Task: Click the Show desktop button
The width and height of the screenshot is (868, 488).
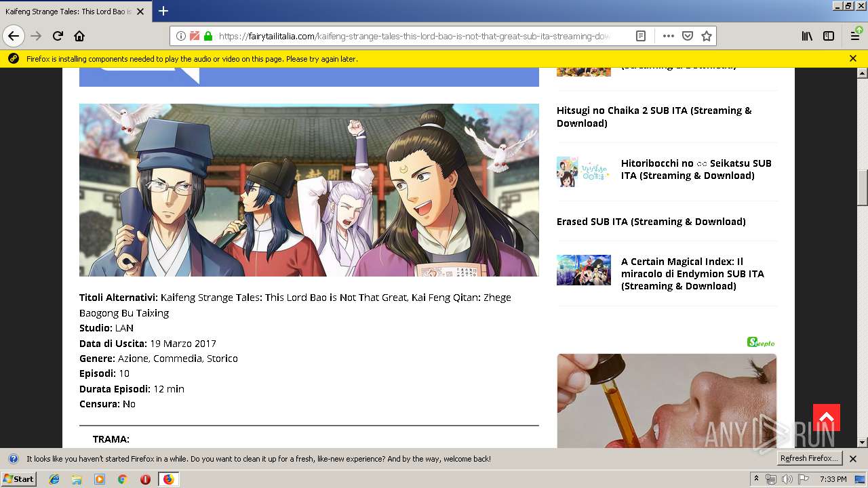Action: [860, 479]
